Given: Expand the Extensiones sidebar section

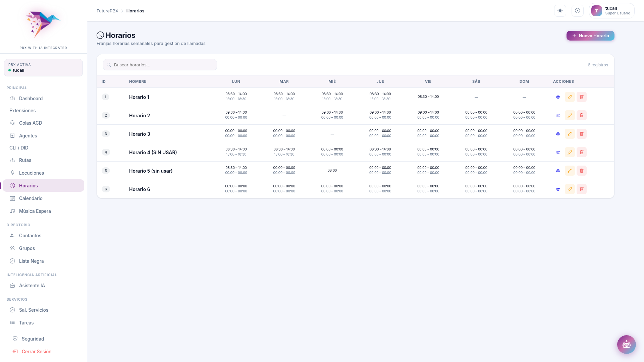Looking at the screenshot, I should (x=22, y=111).
